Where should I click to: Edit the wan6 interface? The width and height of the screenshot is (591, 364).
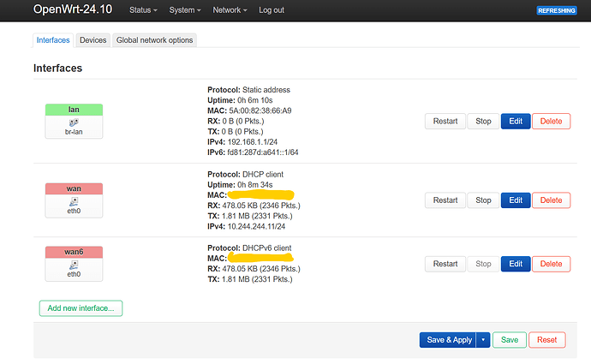point(515,264)
